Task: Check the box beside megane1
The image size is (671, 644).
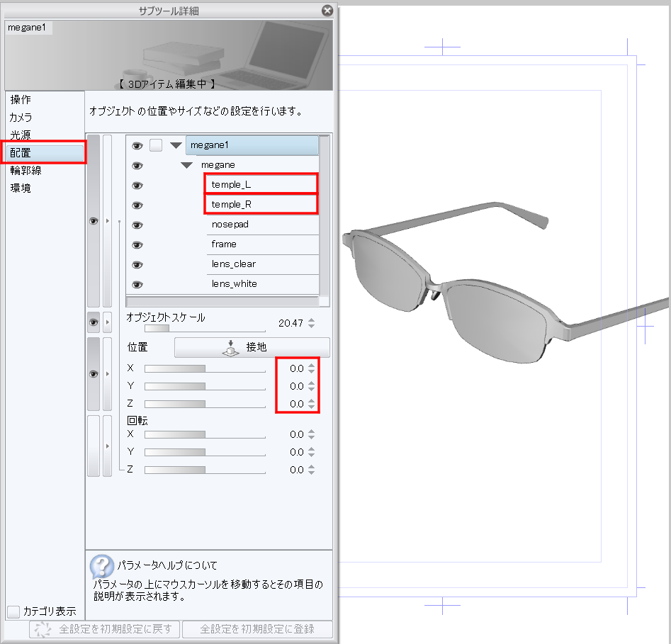Action: [156, 146]
